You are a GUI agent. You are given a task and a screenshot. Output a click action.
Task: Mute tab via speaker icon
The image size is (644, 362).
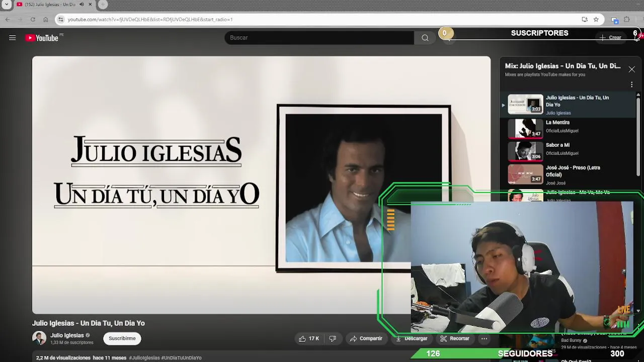point(82,5)
